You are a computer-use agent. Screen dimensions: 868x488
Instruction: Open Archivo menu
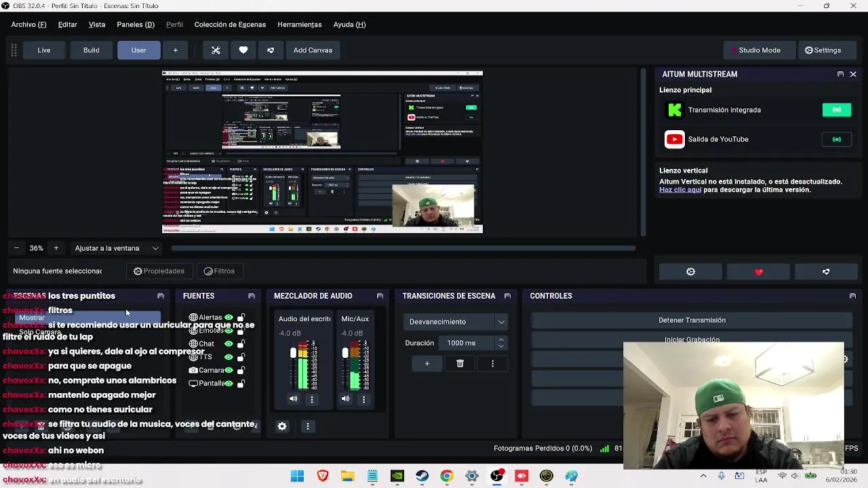pos(28,24)
